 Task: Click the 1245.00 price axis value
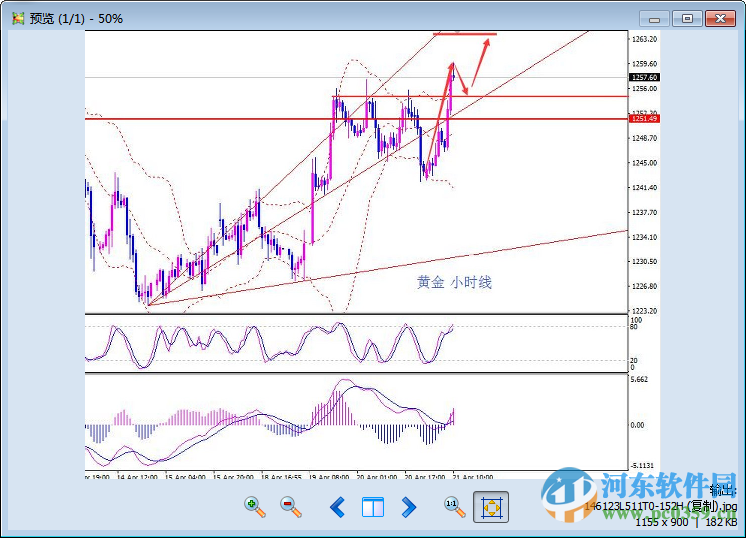(644, 163)
